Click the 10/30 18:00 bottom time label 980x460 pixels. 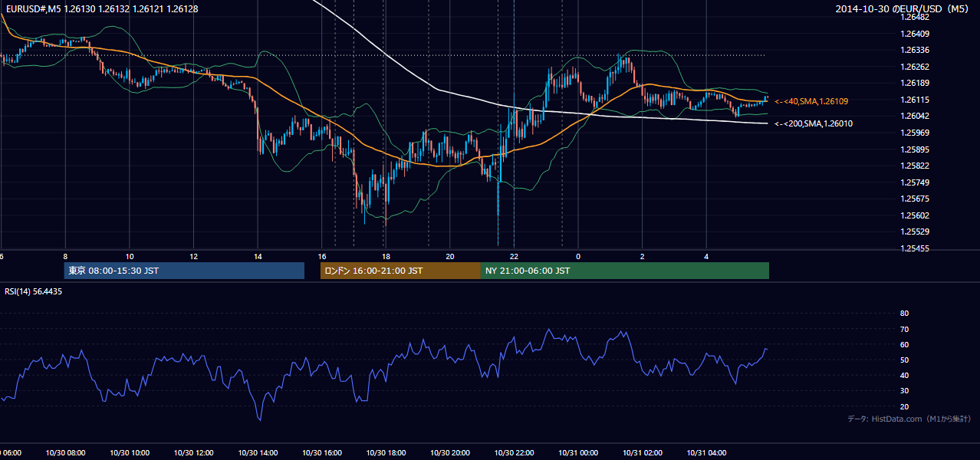click(x=386, y=453)
